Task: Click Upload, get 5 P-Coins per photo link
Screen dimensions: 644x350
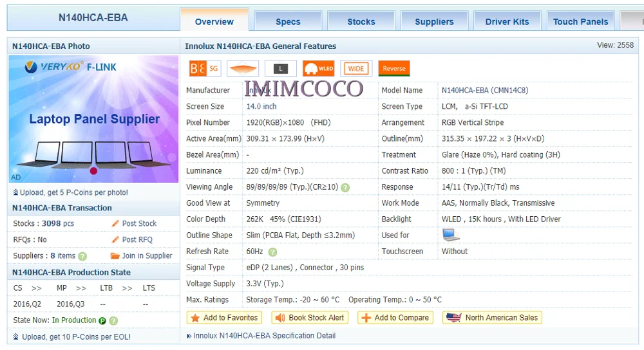Action: click(74, 192)
